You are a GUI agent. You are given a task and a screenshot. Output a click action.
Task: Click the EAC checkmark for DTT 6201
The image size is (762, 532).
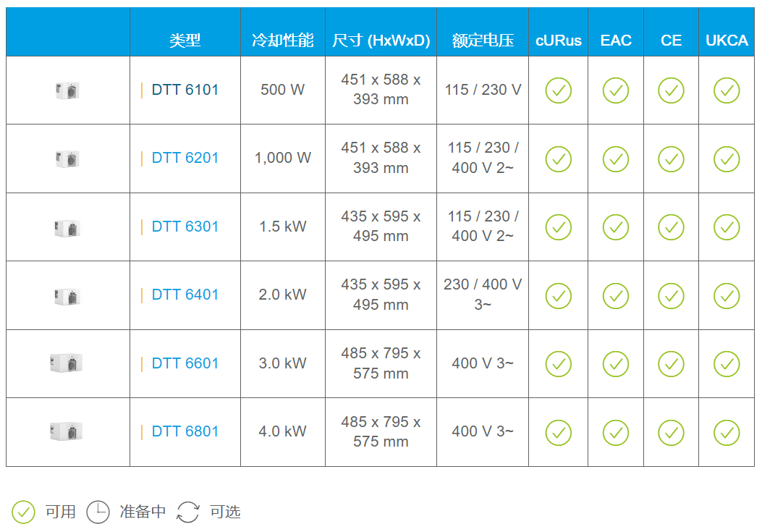coord(616,159)
